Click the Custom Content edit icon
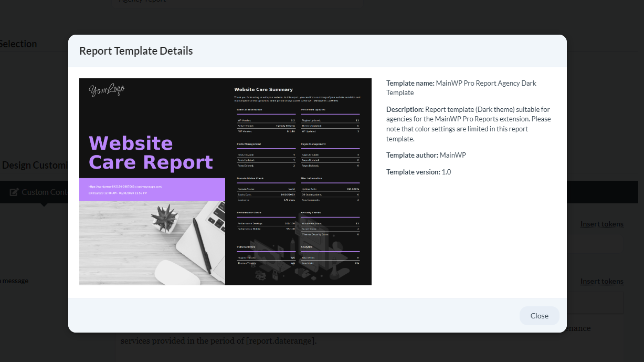The image size is (644, 362). pos(14,192)
